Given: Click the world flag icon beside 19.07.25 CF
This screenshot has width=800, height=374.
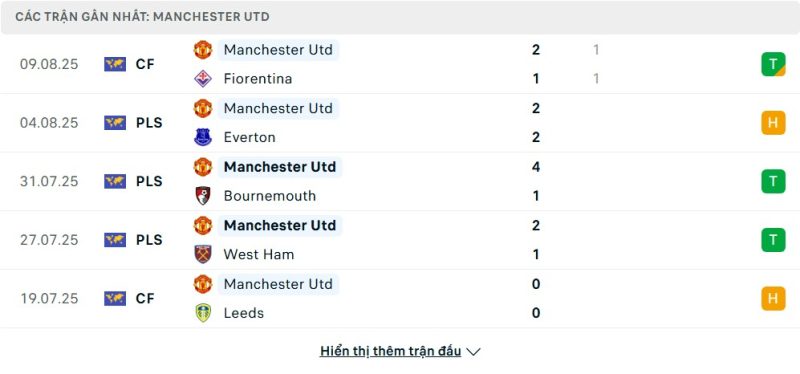Looking at the screenshot, I should (115, 298).
